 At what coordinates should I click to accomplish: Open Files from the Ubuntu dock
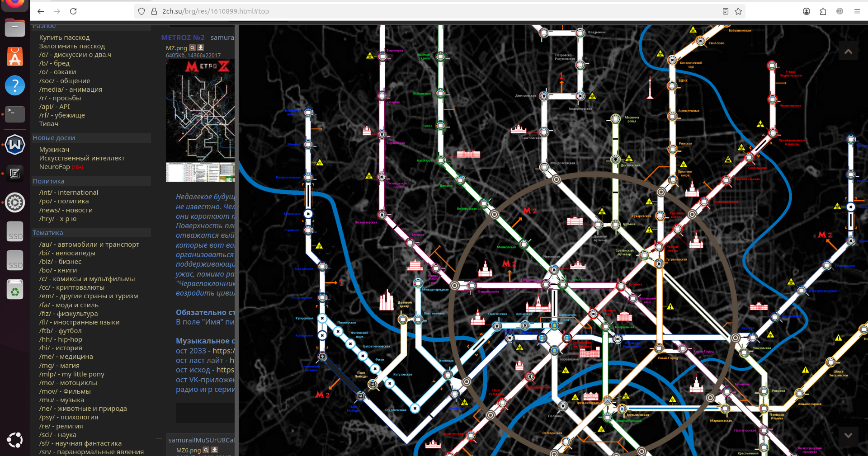click(15, 28)
